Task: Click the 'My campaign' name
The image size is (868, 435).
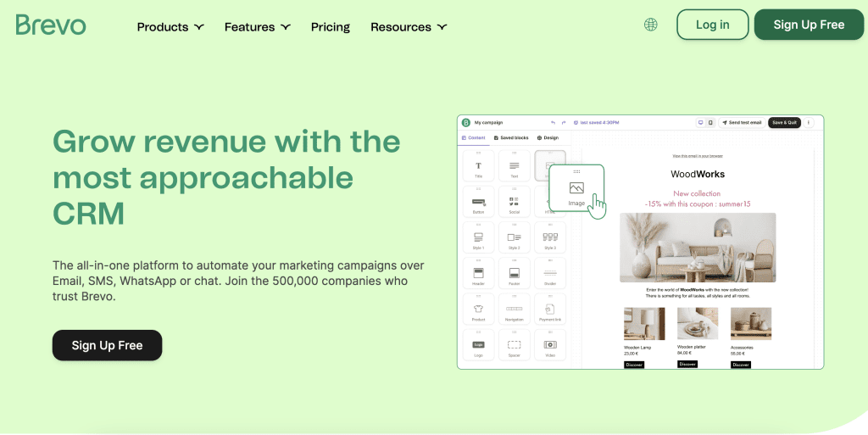Action: coord(489,123)
